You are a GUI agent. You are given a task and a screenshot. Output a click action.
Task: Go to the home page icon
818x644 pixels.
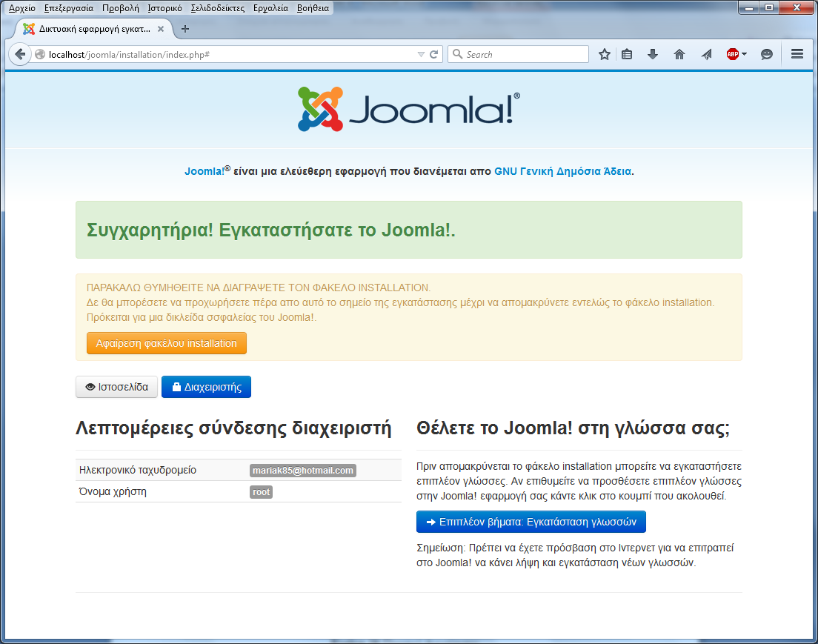679,54
